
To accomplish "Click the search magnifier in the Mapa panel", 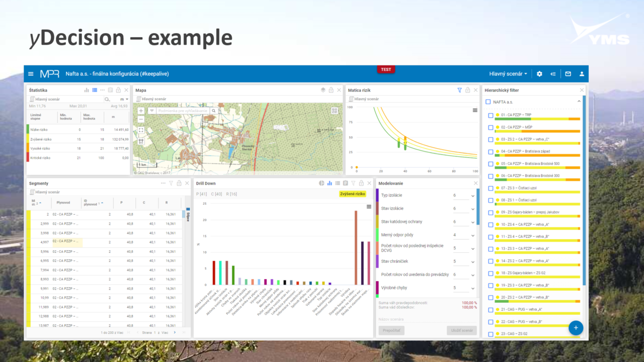I will (213, 110).
